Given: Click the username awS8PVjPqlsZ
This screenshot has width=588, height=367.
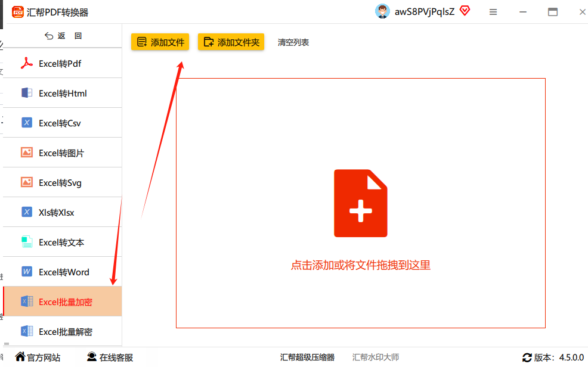Looking at the screenshot, I should point(425,11).
